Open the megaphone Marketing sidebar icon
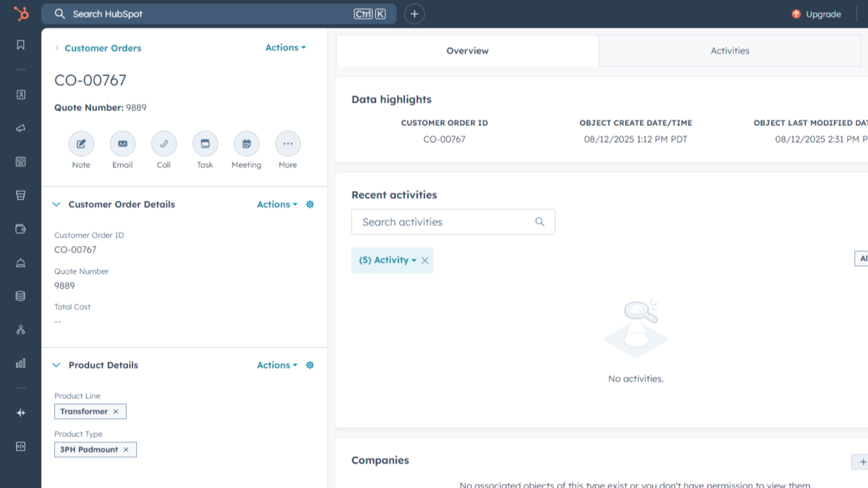The width and height of the screenshot is (868, 488). click(21, 128)
